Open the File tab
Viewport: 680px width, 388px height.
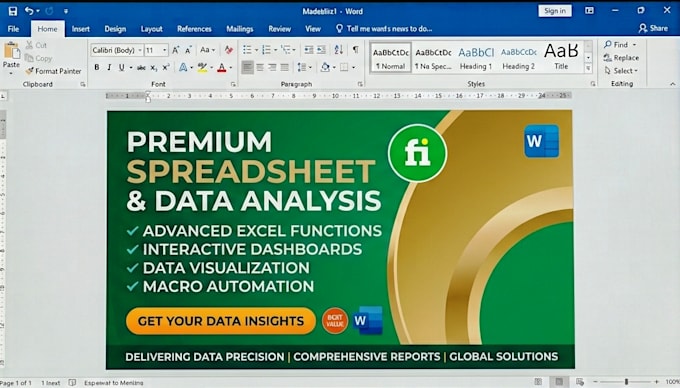[13, 29]
